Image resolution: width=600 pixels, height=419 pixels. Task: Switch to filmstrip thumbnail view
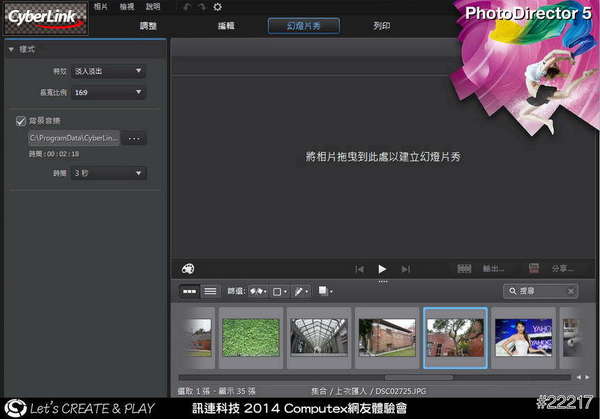[x=188, y=291]
